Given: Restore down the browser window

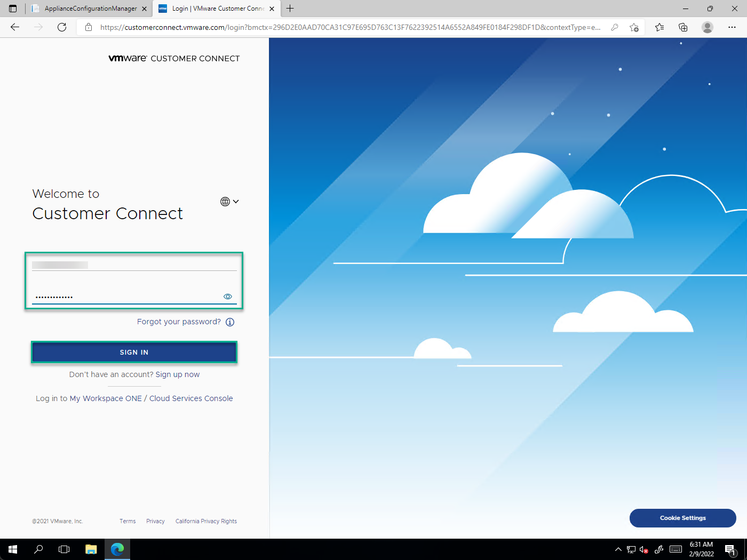Looking at the screenshot, I should 710,9.
